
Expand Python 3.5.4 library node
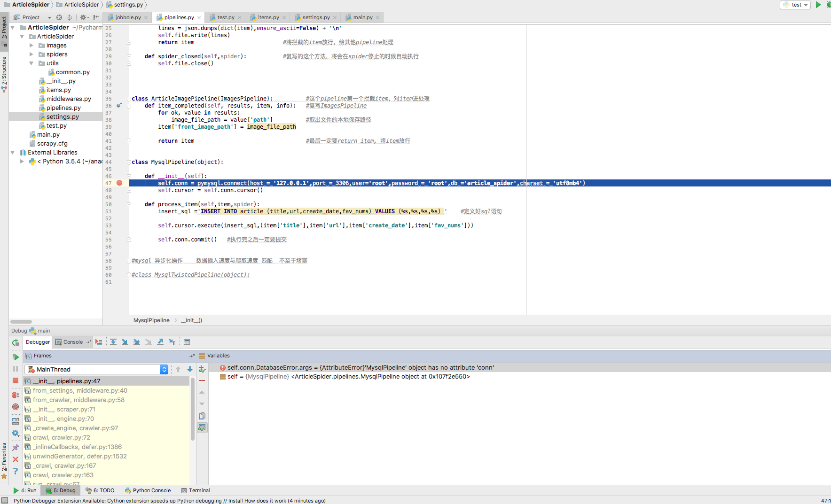point(22,162)
